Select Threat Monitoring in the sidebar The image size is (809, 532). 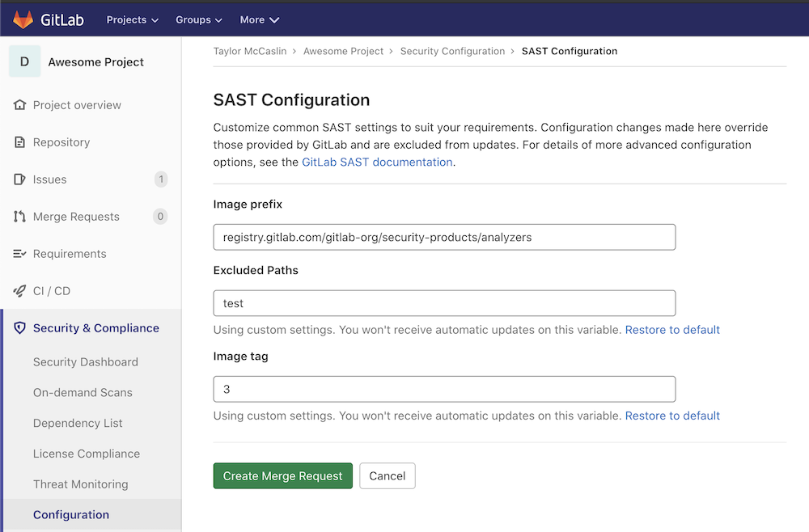click(x=80, y=484)
